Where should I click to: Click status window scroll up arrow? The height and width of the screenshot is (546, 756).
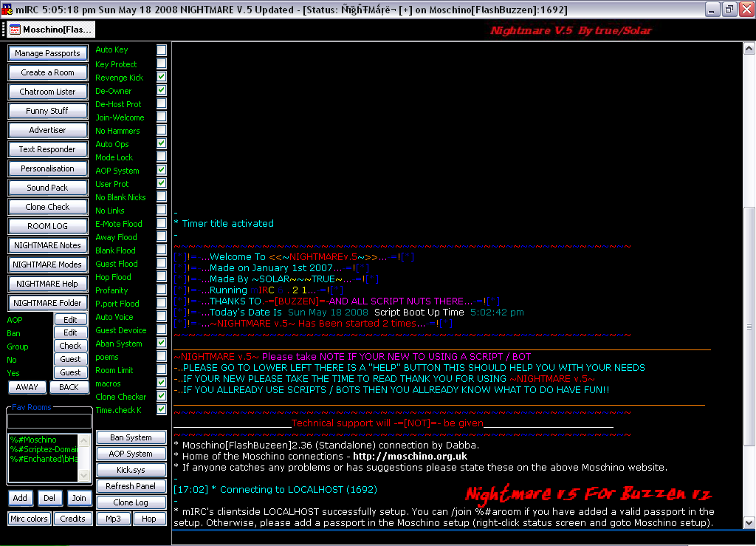click(x=749, y=48)
